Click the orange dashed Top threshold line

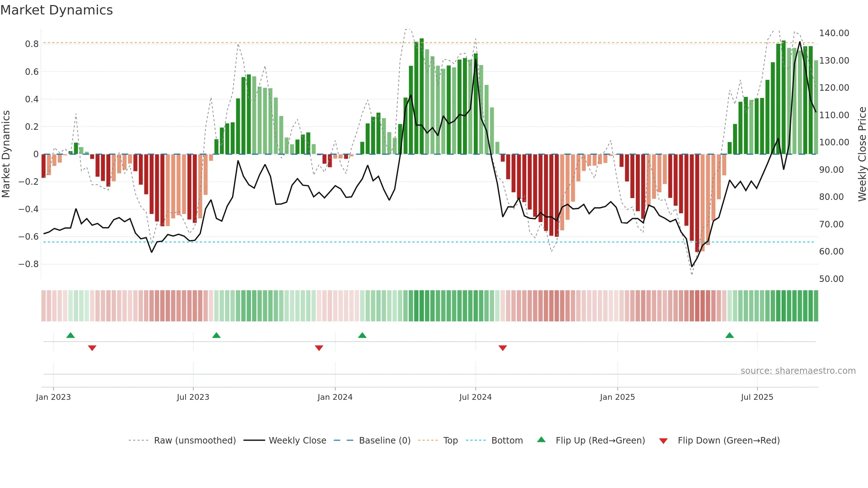pyautogui.click(x=429, y=43)
